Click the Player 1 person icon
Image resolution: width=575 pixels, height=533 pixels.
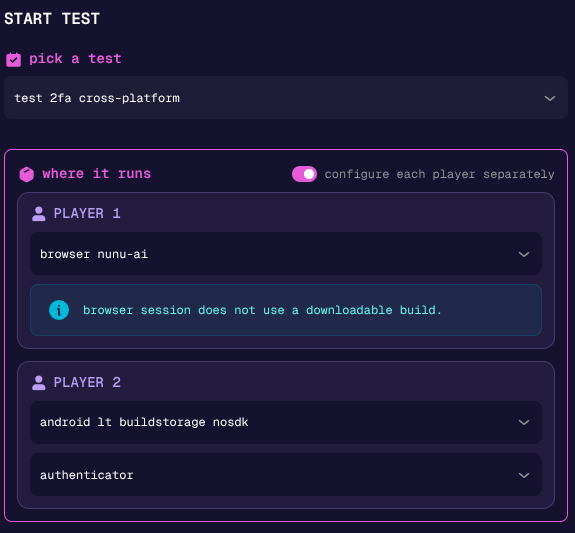(x=39, y=214)
